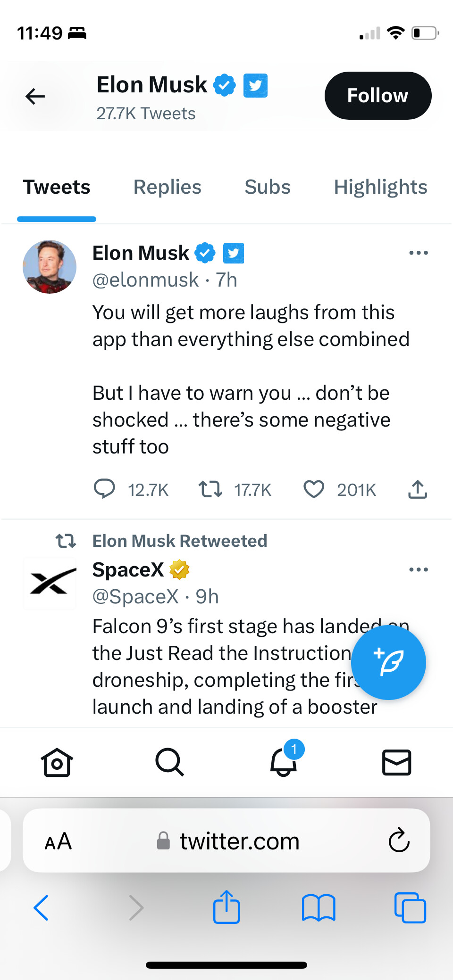The height and width of the screenshot is (980, 453).
Task: Open the Search magnifier icon
Action: click(169, 762)
